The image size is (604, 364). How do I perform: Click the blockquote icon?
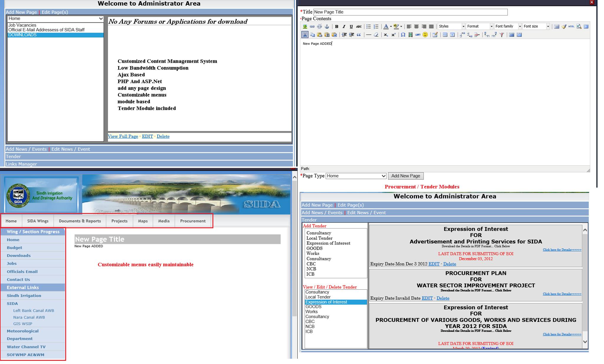pyautogui.click(x=359, y=35)
